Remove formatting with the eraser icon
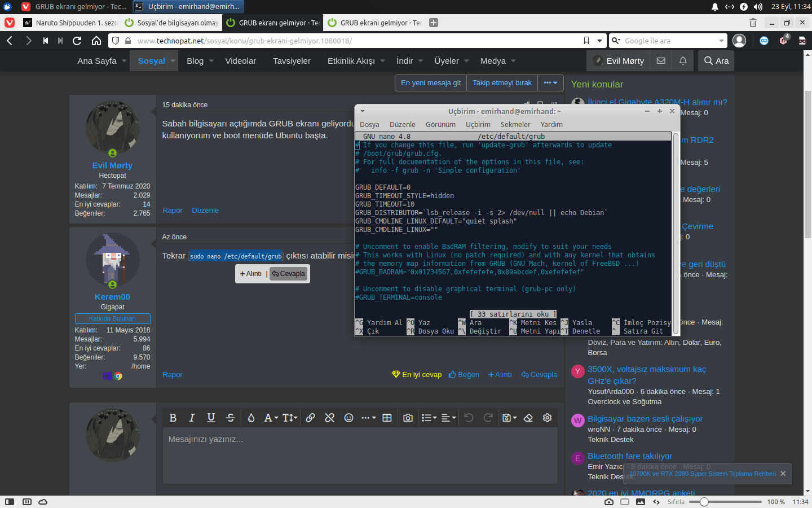 click(x=528, y=418)
